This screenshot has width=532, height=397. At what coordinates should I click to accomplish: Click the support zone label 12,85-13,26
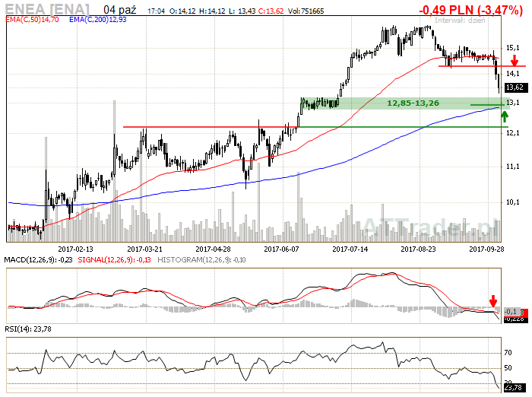tap(413, 103)
